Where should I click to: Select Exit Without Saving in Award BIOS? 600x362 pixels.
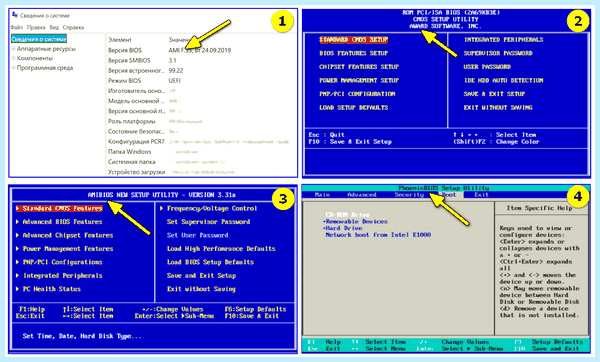pyautogui.click(x=498, y=108)
